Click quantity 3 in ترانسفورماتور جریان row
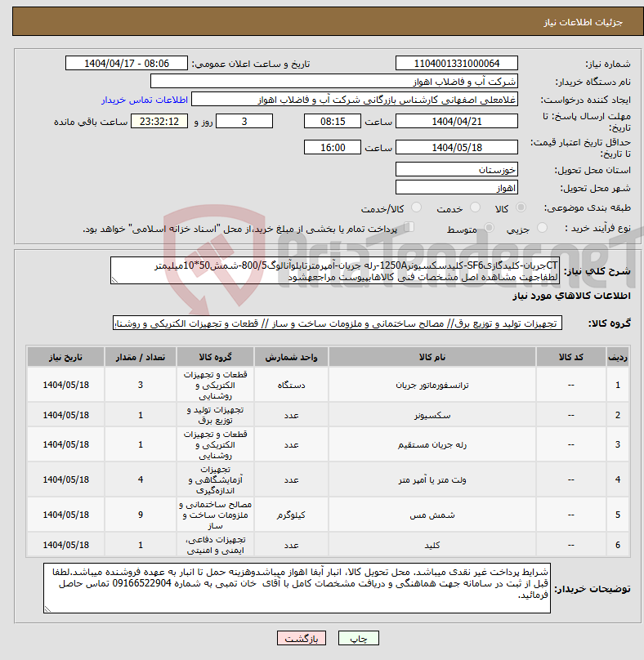The width and height of the screenshot is (644, 660). [141, 385]
